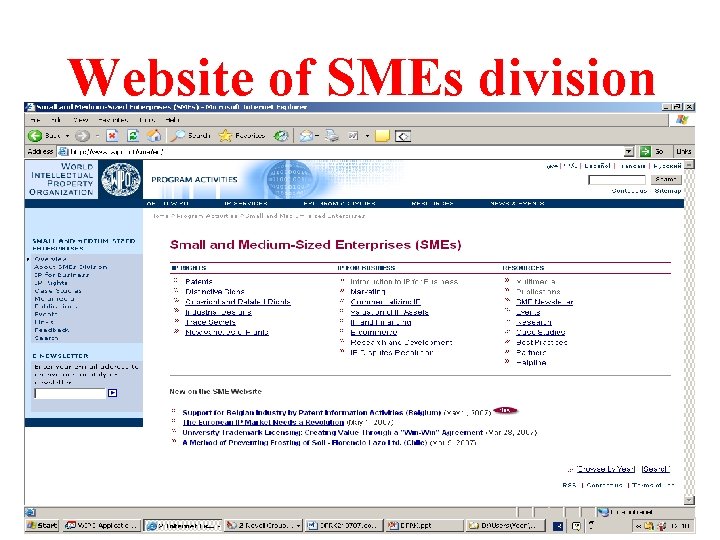Open the SME Newsletter link

[x=545, y=302]
